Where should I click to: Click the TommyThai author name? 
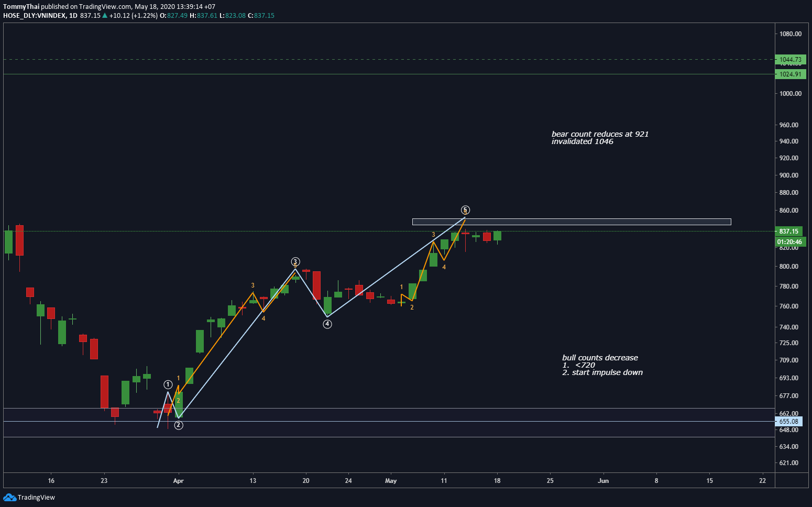21,6
